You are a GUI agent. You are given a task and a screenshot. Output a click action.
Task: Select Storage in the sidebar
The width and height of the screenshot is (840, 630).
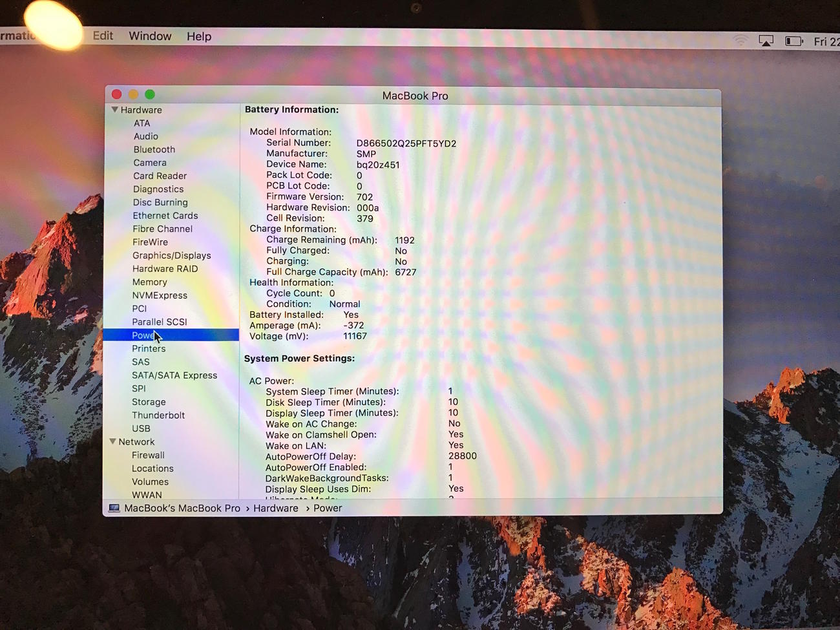[x=149, y=402]
